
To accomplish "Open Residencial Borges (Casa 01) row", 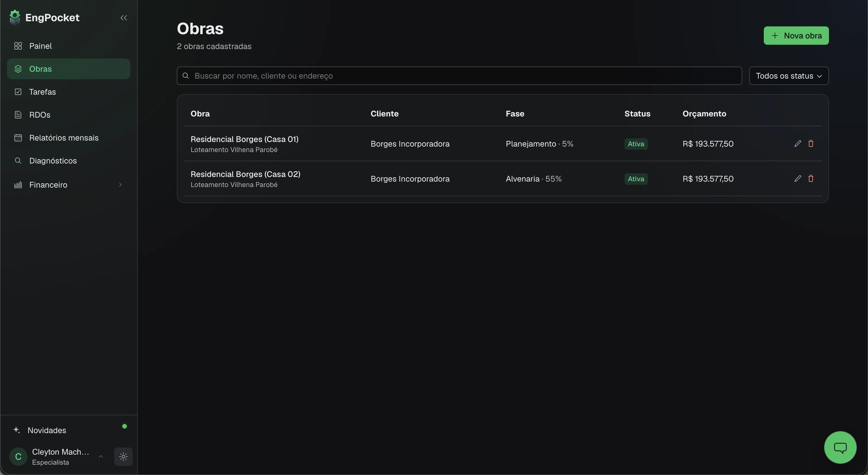I will [503, 144].
